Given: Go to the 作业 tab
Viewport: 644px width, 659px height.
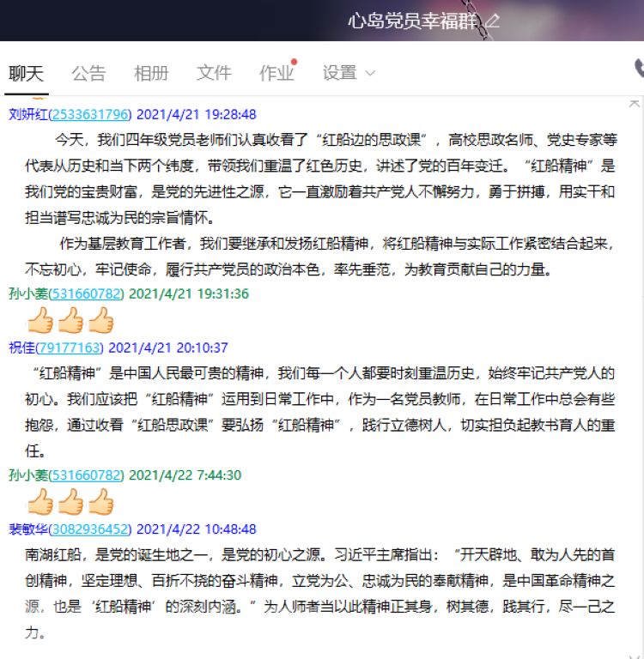Looking at the screenshot, I should click(276, 73).
